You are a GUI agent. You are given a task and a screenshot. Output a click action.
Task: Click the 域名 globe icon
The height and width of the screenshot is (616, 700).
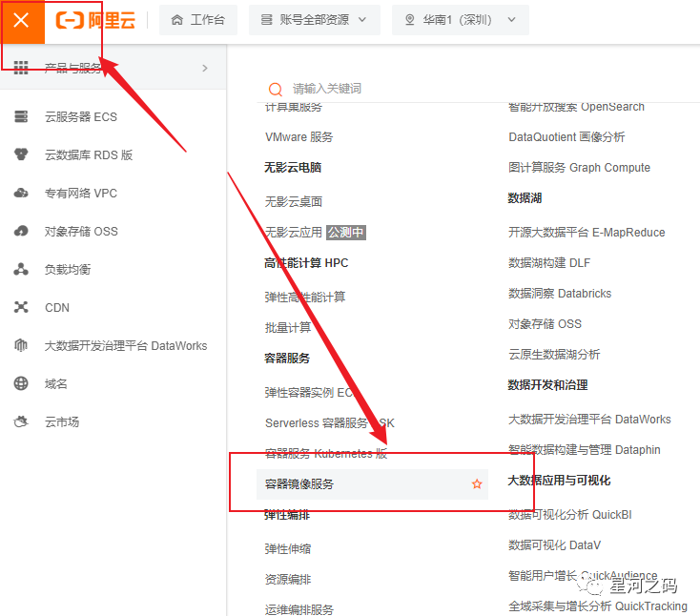[21, 383]
